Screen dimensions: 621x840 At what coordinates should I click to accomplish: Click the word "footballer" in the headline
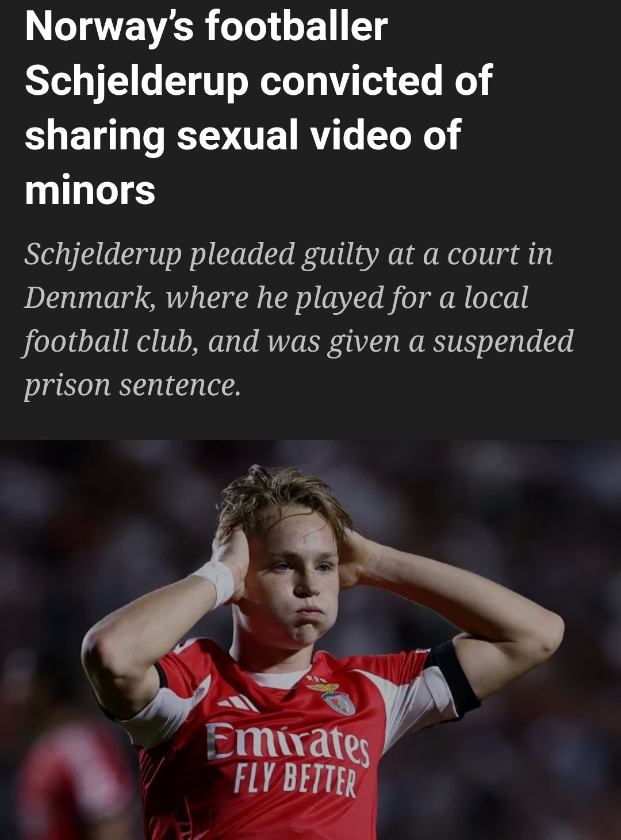point(297,28)
